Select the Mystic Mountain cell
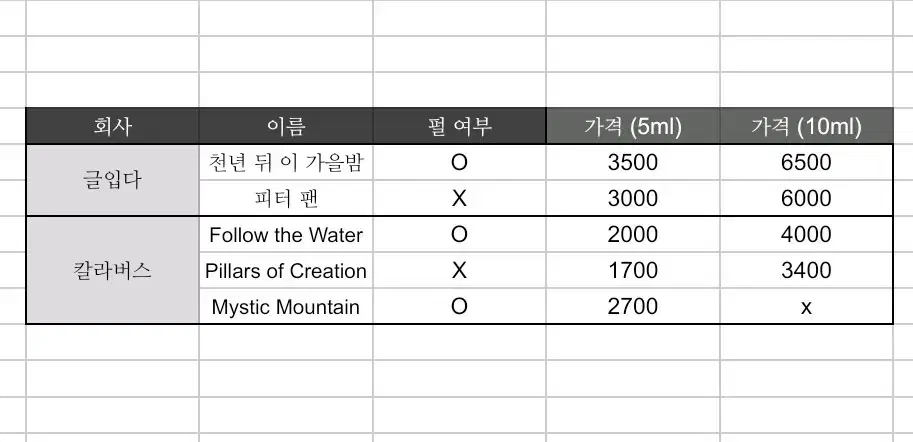Screen dimensions: 913x442 point(286,306)
